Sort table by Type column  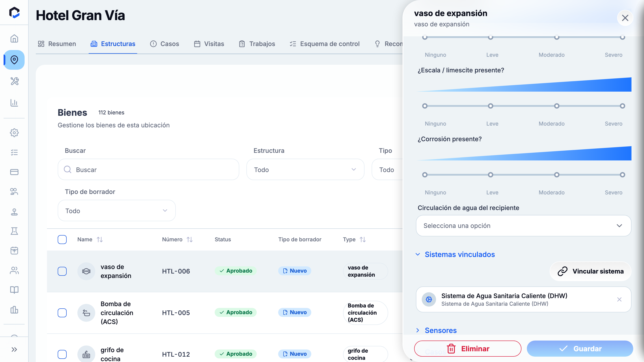[x=363, y=240]
